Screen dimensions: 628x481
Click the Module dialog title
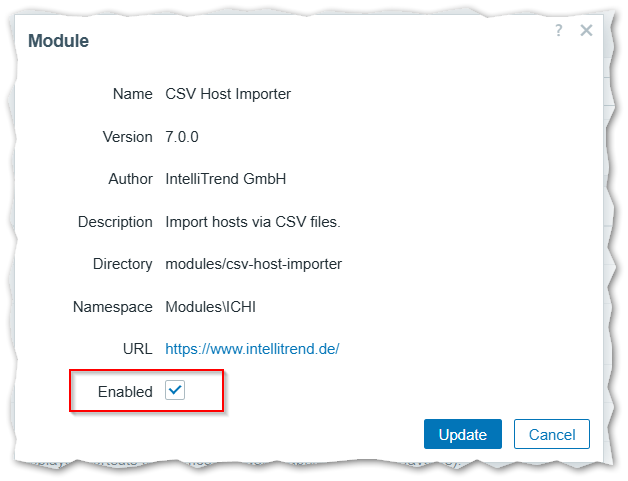[x=58, y=41]
